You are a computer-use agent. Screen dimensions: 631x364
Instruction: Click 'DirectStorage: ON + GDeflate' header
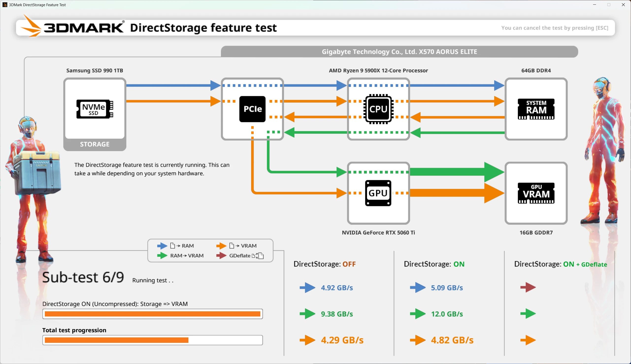pos(561,264)
